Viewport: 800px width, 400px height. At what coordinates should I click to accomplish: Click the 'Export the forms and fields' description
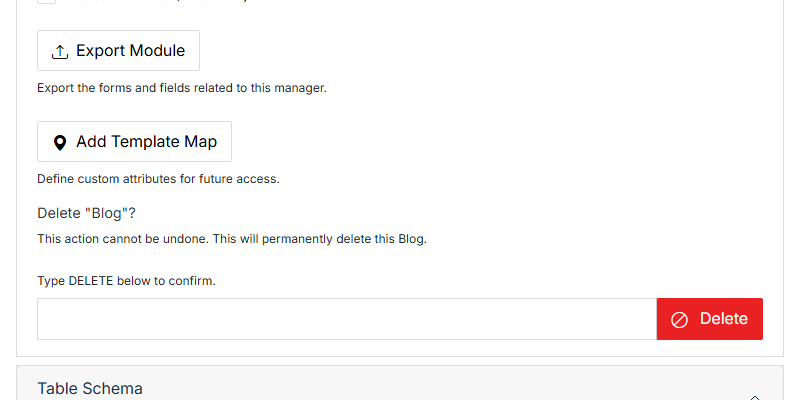click(x=182, y=88)
